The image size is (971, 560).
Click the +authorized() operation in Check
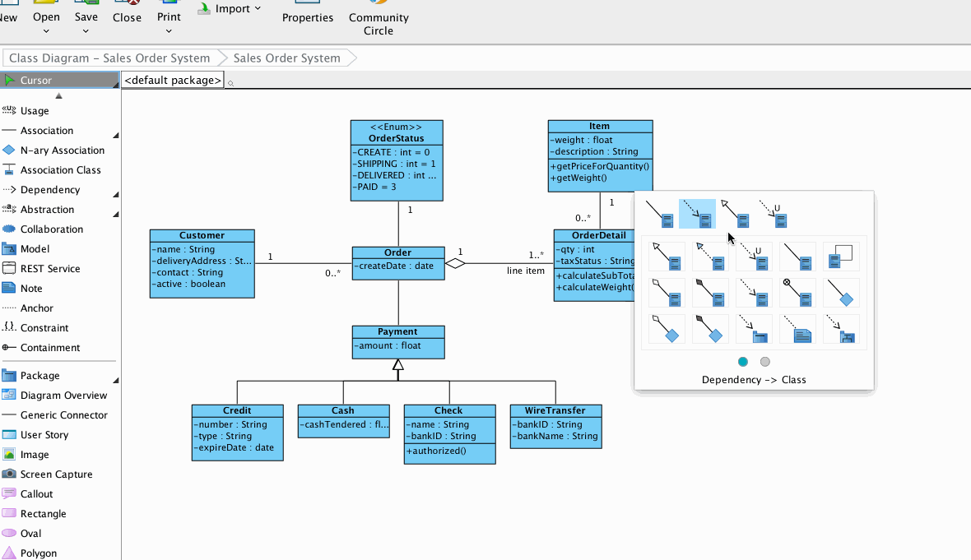436,451
